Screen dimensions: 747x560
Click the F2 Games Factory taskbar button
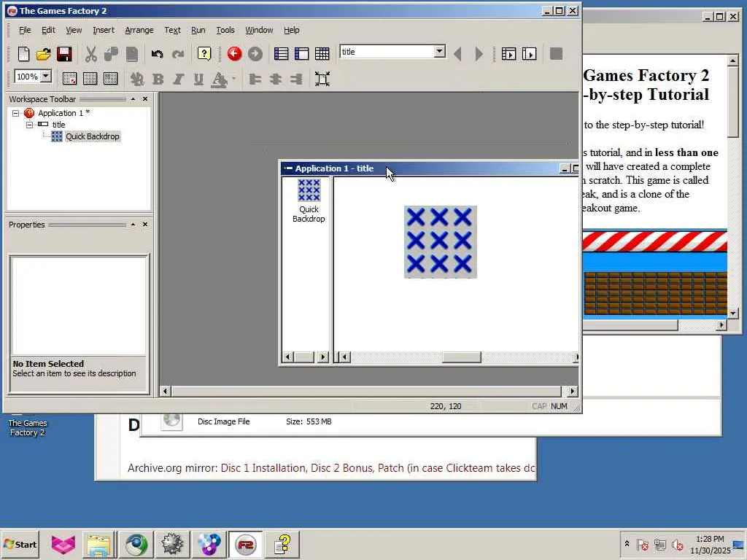coord(245,544)
